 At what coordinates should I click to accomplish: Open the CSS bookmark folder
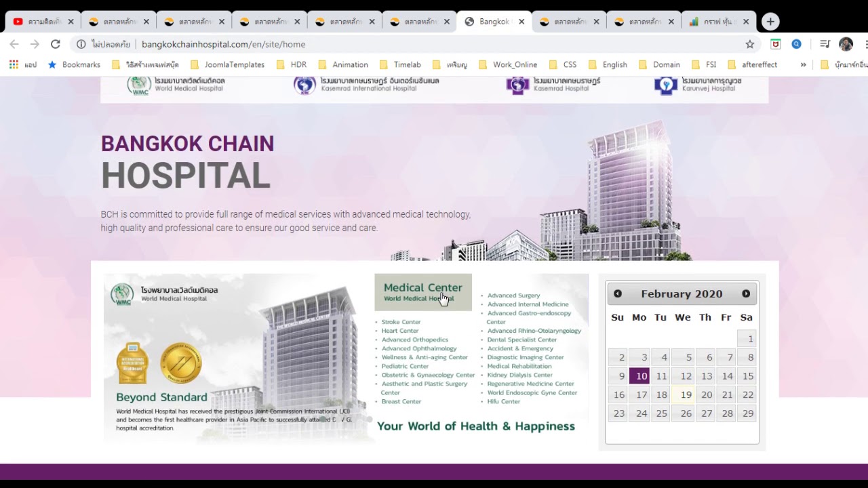click(x=563, y=64)
